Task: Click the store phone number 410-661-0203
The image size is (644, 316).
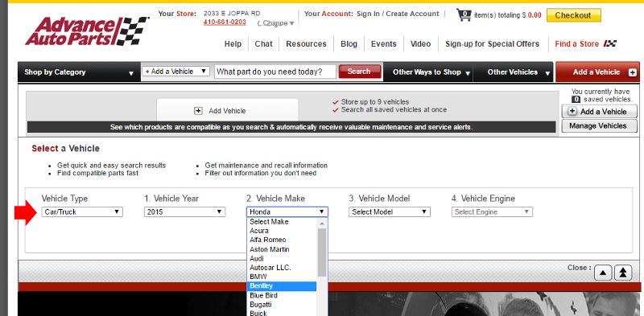Action: coord(225,22)
